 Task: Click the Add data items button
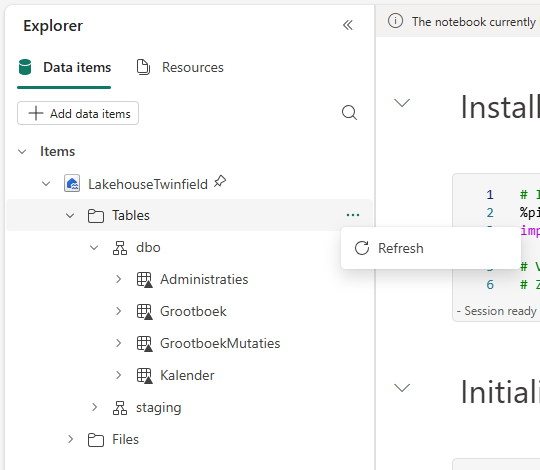[x=78, y=113]
